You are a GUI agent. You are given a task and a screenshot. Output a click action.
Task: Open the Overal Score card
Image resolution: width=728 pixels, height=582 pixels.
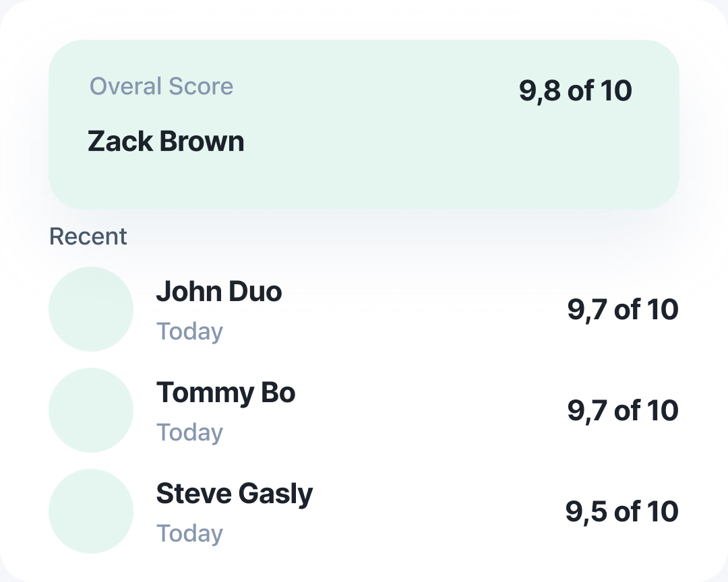[364, 125]
